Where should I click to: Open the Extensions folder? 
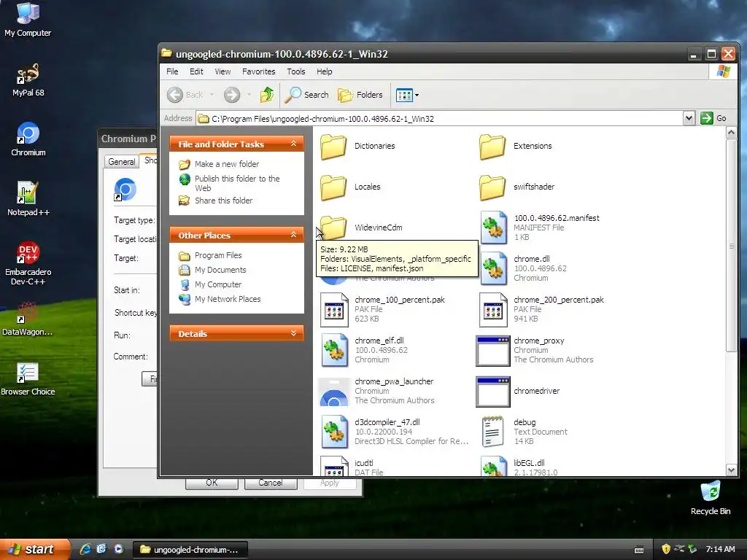coord(516,146)
